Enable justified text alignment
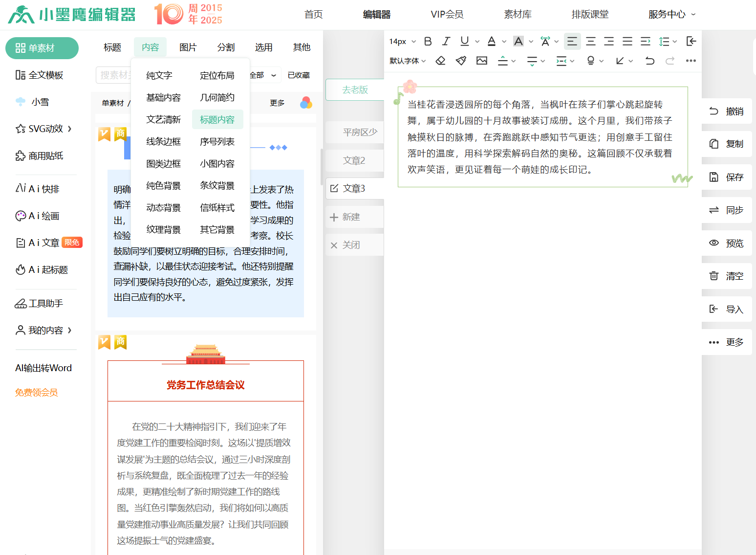The image size is (756, 555). pos(627,41)
